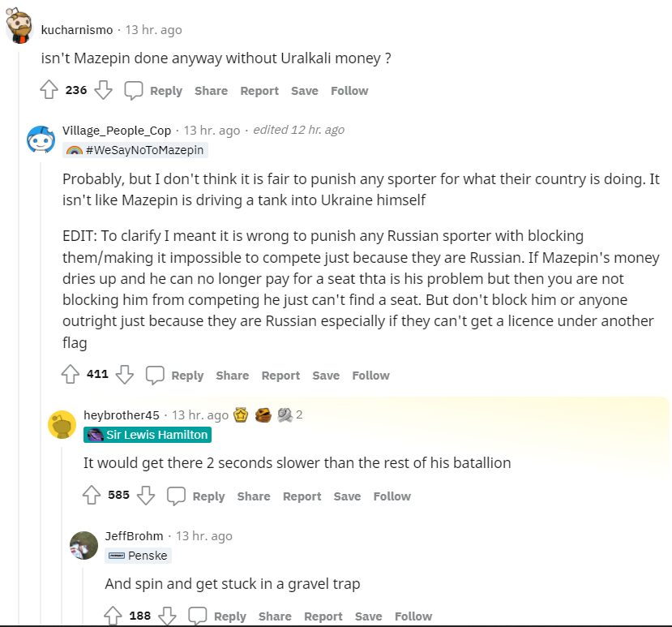Open Village_People_Cop's profile link
Viewport: 672px width, 627px height.
click(x=117, y=130)
